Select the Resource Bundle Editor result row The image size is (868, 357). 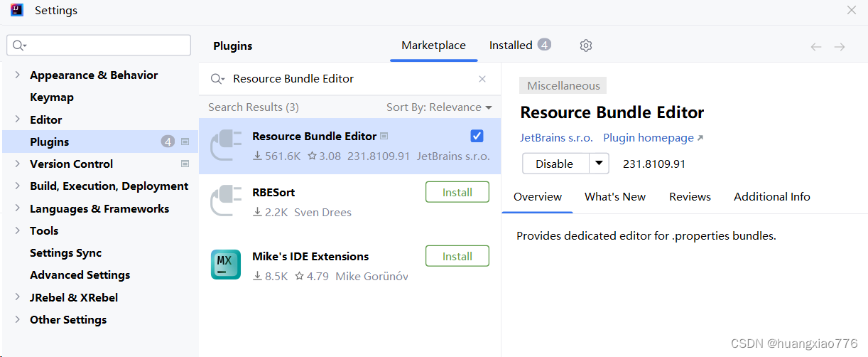tap(350, 146)
